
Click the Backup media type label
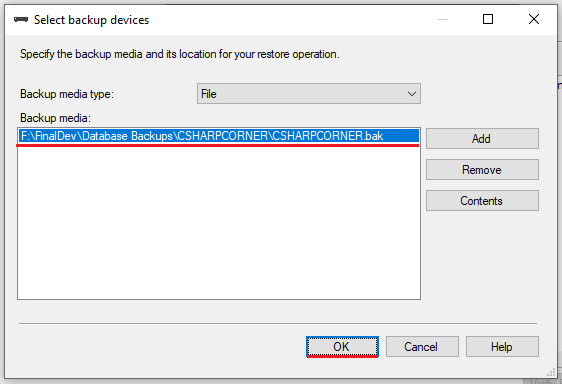tap(67, 94)
